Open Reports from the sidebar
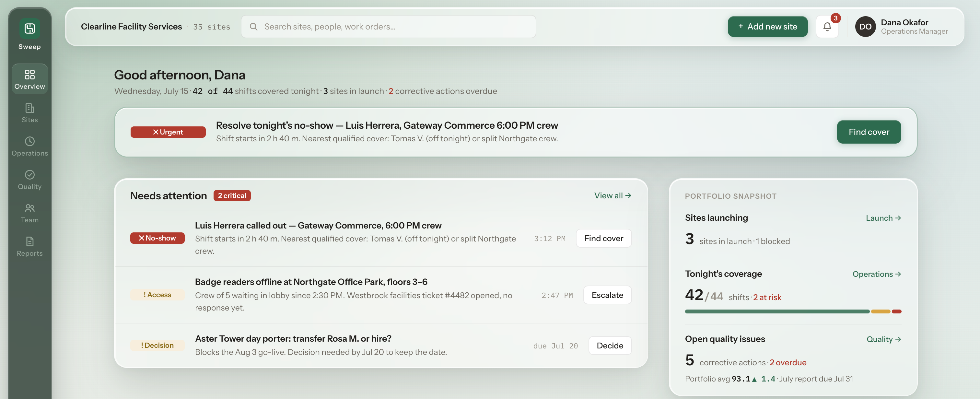Image resolution: width=980 pixels, height=399 pixels. pos(30,246)
